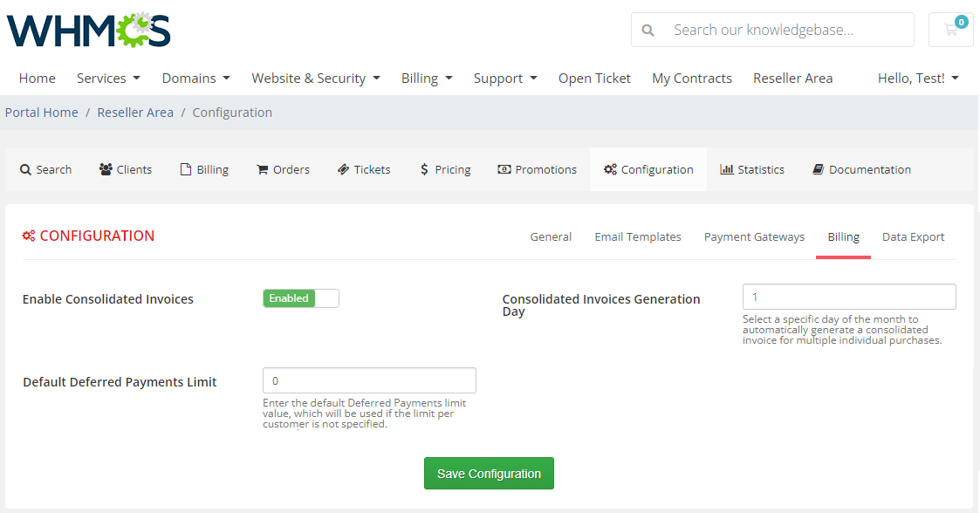Go to Home in top menu

coord(37,79)
